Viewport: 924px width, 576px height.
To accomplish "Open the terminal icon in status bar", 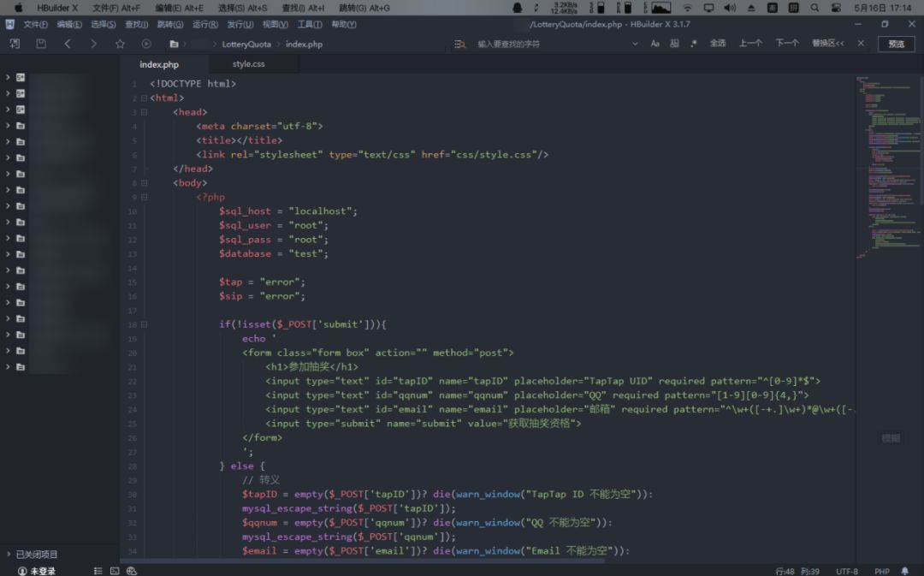I will (x=115, y=571).
